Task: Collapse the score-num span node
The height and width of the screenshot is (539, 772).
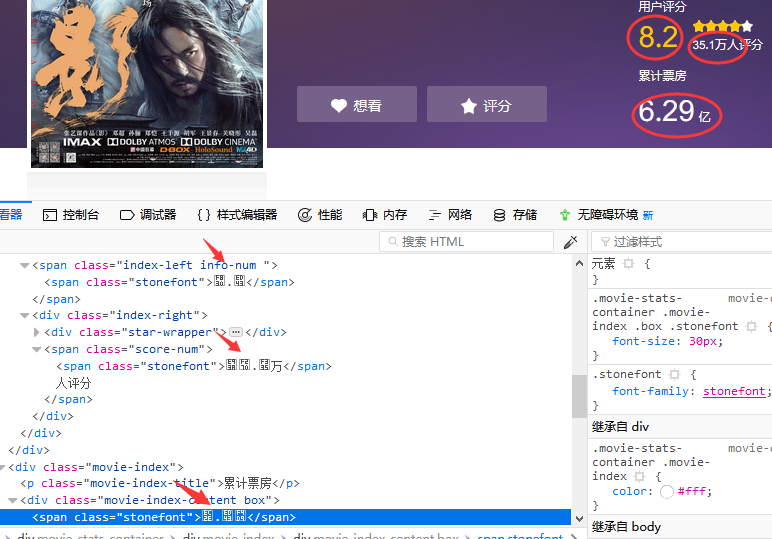Action: [x=36, y=349]
